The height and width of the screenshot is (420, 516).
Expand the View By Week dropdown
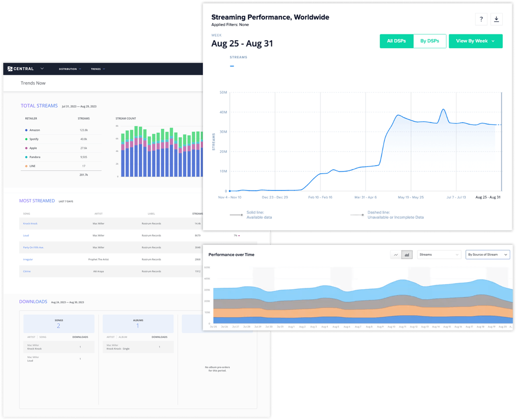475,41
